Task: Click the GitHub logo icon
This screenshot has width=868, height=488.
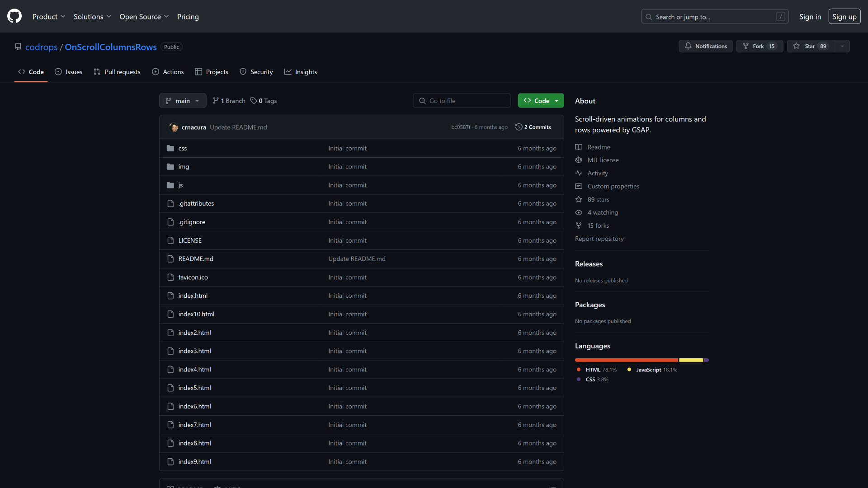Action: [14, 16]
